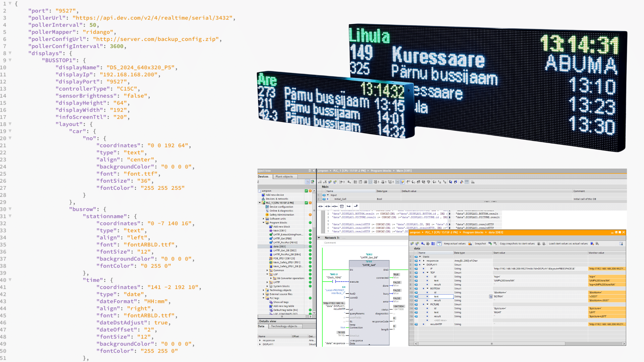This screenshot has width=644, height=362.
Task: Click start value 'BOTNIA' cell
Action: (540, 296)
